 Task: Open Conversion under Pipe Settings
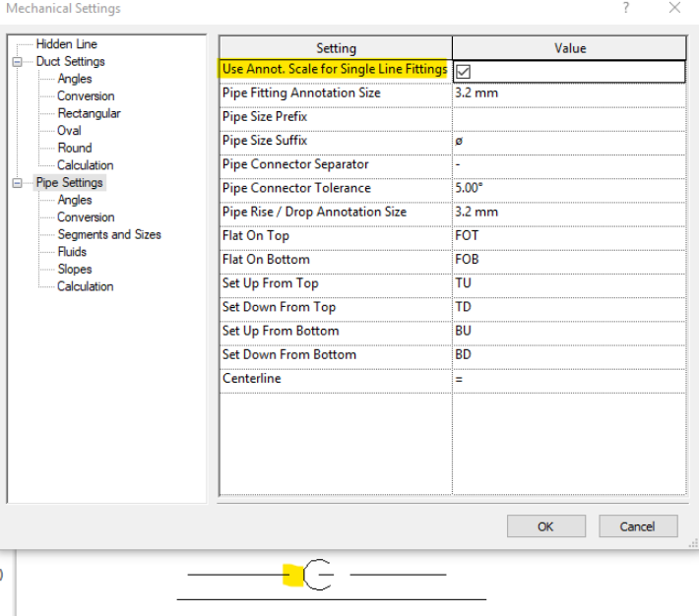(86, 217)
